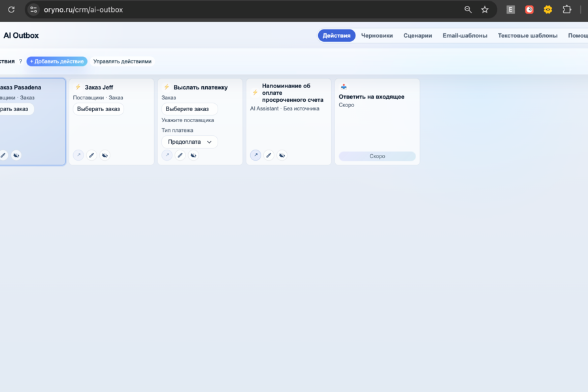Open the Черновики tab
Image resolution: width=588 pixels, height=392 pixels.
pyautogui.click(x=377, y=35)
